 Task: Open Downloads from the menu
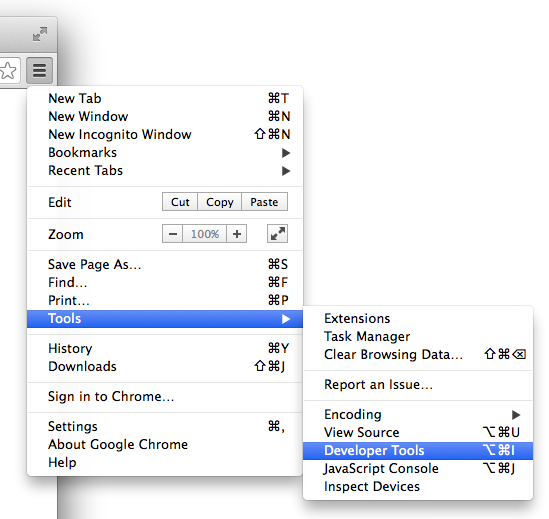click(x=165, y=366)
